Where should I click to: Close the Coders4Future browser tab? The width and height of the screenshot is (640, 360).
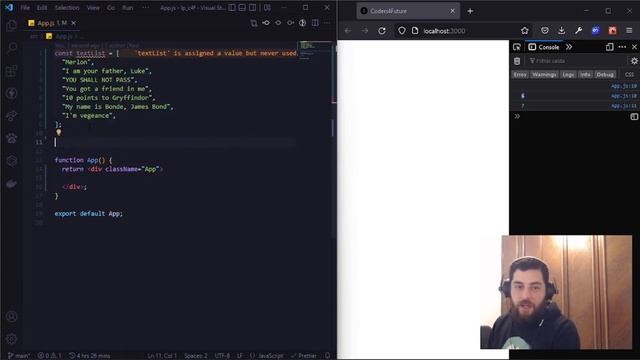(452, 11)
